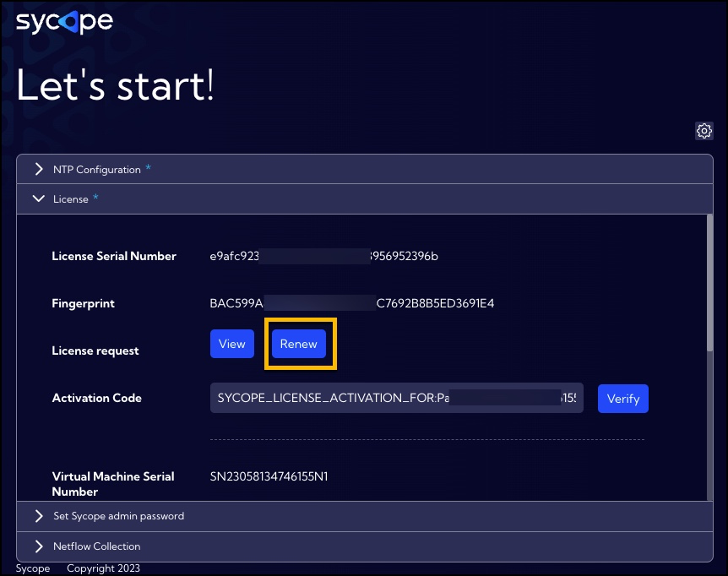Click the View license request button
The height and width of the screenshot is (576, 728).
[232, 344]
